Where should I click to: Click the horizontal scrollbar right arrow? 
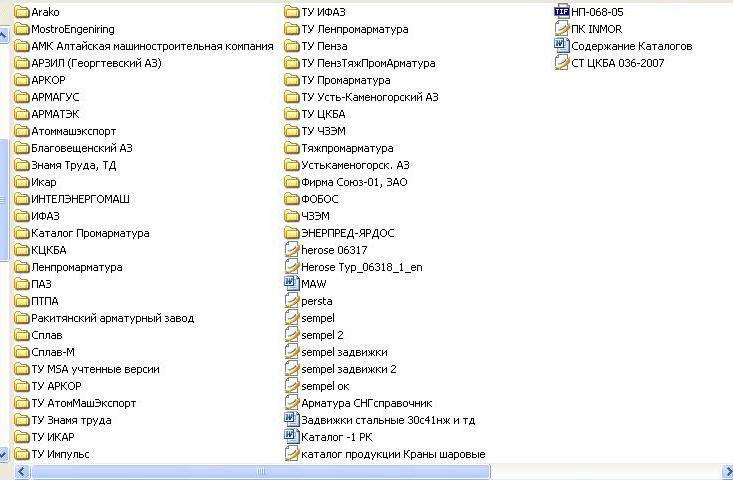click(x=726, y=471)
